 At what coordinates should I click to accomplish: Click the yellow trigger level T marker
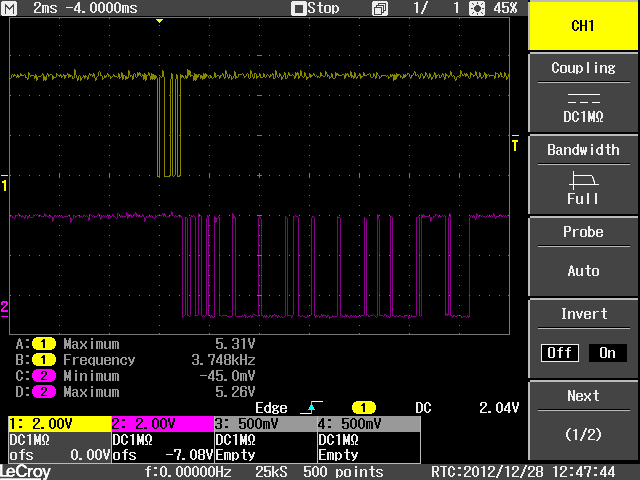515,144
